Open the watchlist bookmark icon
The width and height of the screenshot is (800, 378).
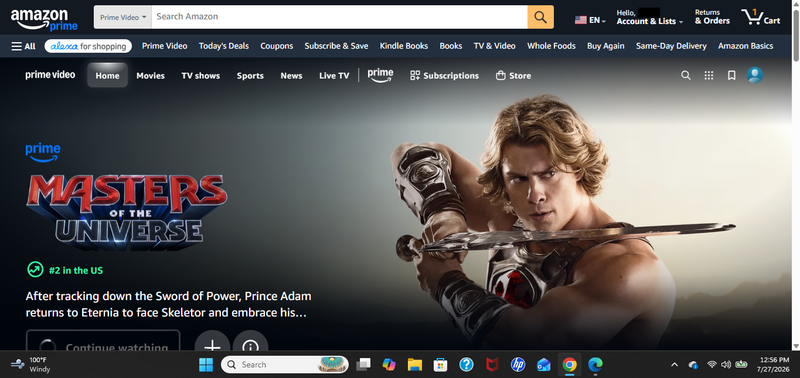(732, 75)
